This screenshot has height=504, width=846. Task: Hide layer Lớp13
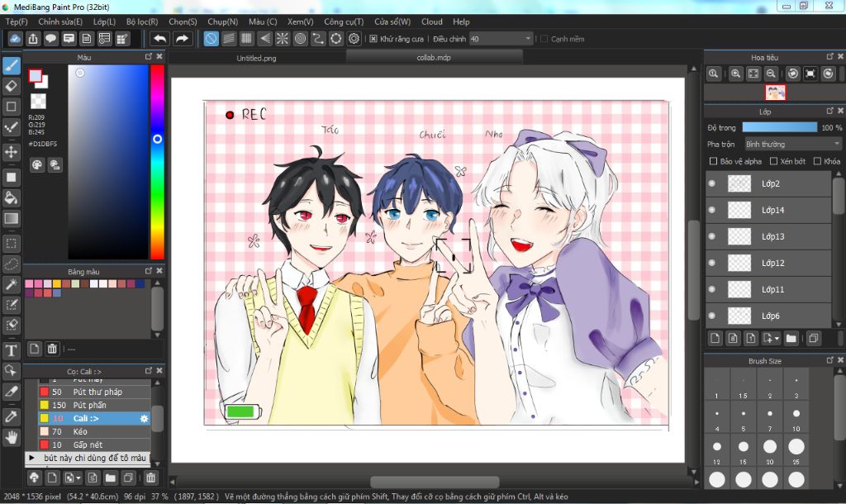(712, 236)
